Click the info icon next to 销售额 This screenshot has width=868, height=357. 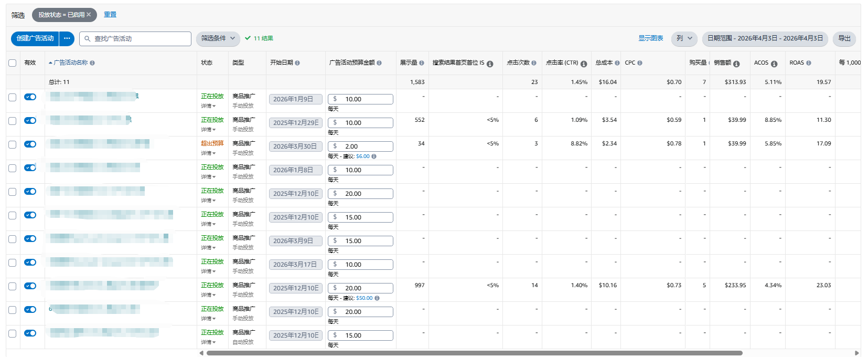[736, 64]
